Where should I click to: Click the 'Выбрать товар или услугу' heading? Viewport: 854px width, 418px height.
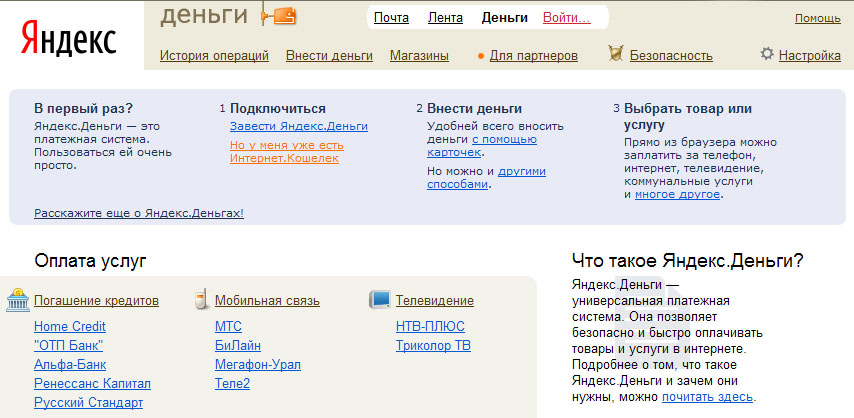(x=688, y=117)
